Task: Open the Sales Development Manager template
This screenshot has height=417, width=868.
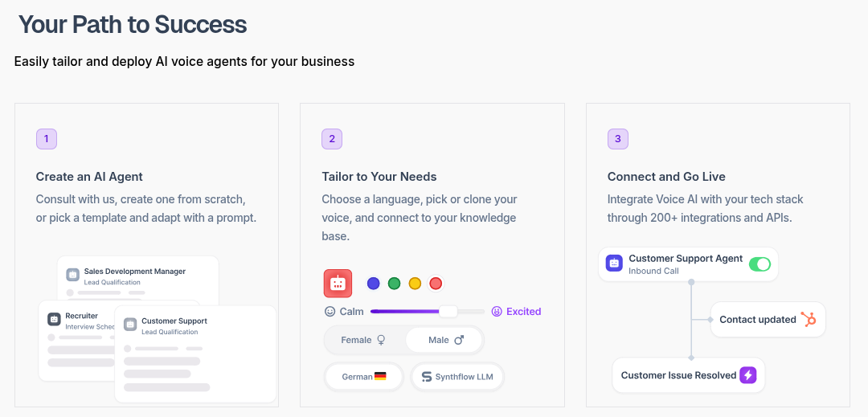Action: tap(138, 271)
